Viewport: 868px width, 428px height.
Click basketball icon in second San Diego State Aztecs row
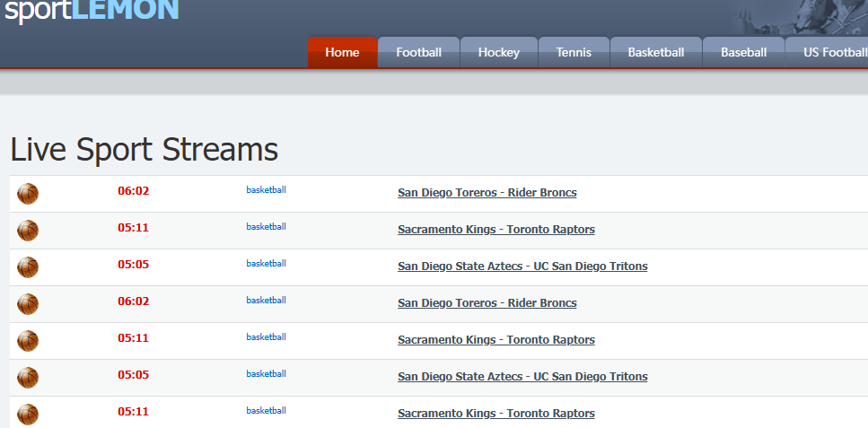click(28, 378)
